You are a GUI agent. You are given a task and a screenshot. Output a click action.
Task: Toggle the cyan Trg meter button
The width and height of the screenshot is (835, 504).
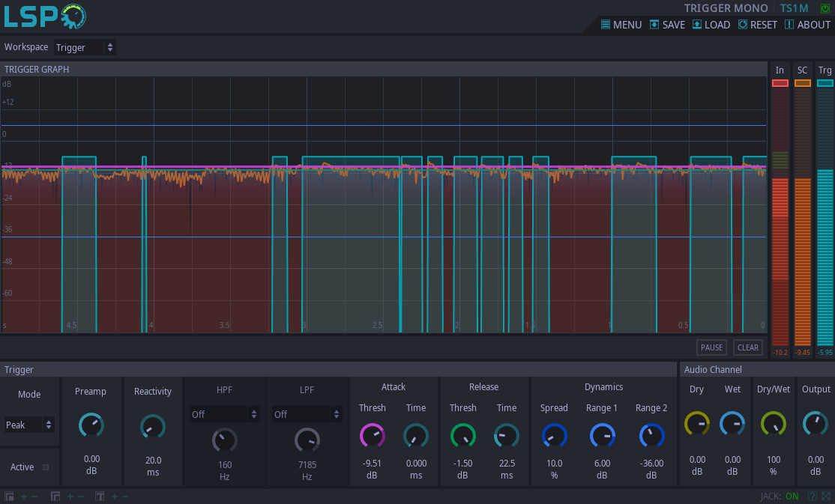coord(825,83)
